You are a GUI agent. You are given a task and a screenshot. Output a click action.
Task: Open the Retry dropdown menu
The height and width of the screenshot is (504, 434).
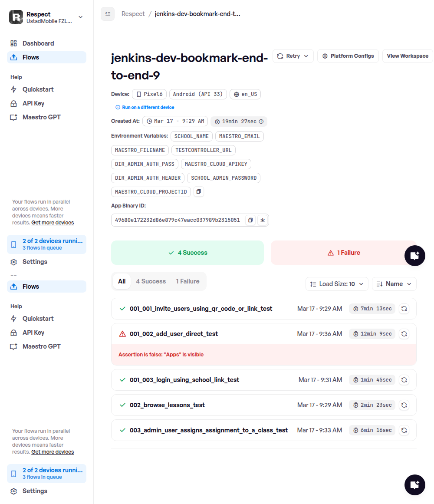(293, 56)
